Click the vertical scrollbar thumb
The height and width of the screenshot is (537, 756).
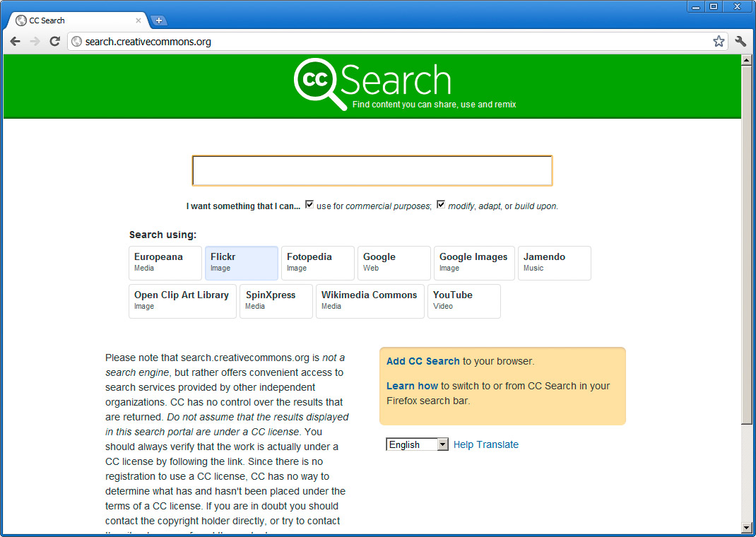click(746, 245)
